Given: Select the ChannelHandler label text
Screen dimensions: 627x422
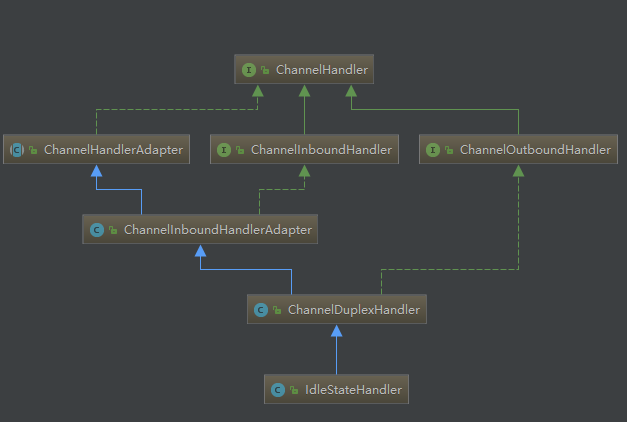Looking at the screenshot, I should point(310,70).
